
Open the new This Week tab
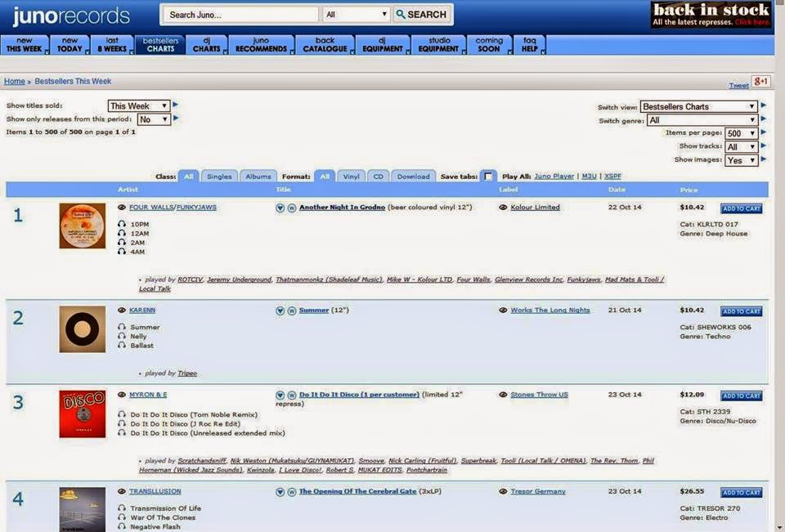pos(25,45)
